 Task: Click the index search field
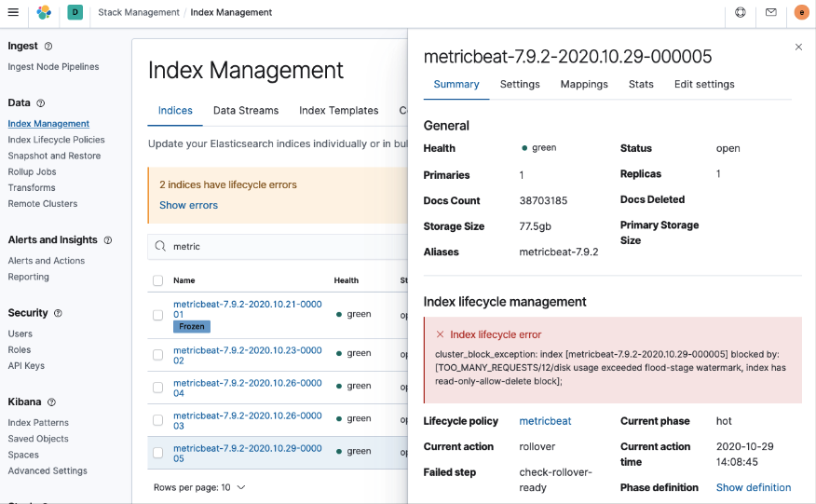pos(278,246)
